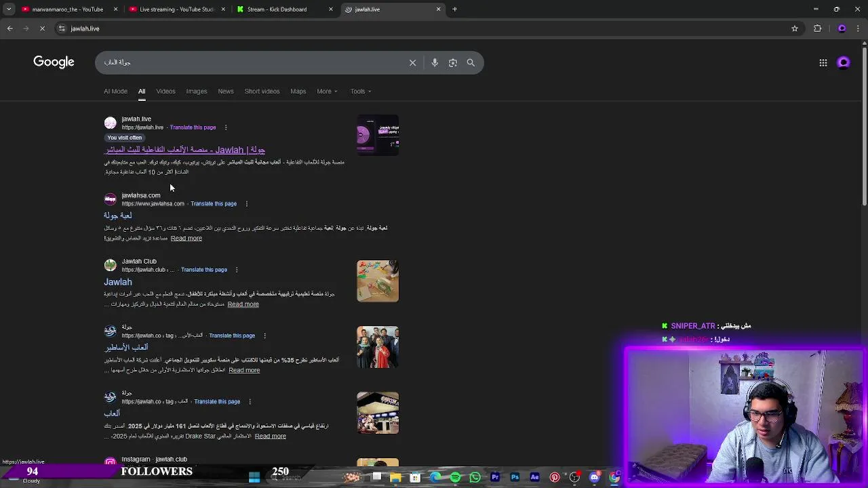Open After Effects from the taskbar
The height and width of the screenshot is (488, 868).
534,477
